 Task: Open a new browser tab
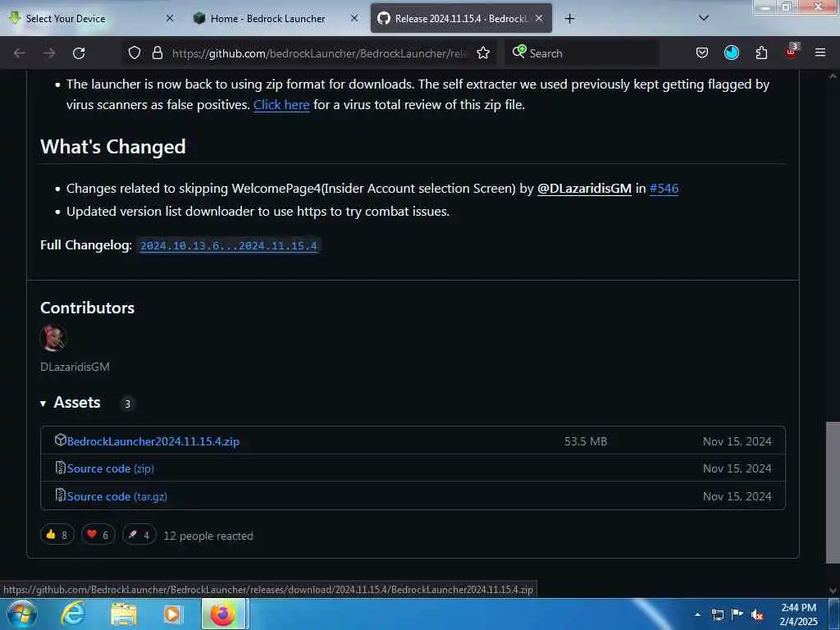(569, 19)
